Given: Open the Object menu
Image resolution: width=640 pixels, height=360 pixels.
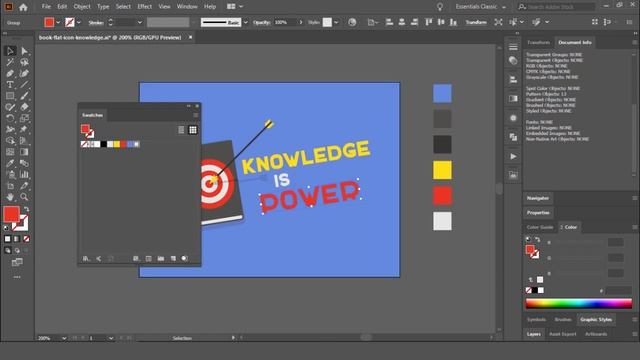Looking at the screenshot, I should tap(82, 7).
